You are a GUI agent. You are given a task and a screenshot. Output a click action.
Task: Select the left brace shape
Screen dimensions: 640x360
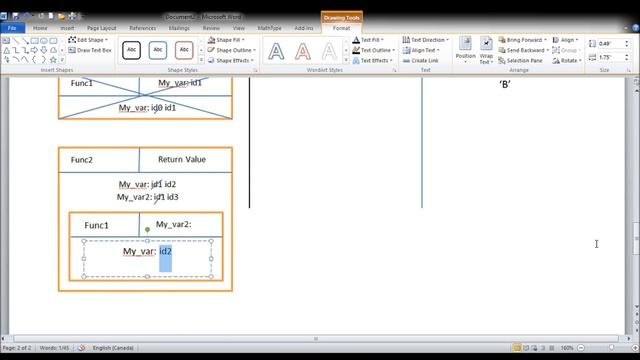(x=35, y=60)
